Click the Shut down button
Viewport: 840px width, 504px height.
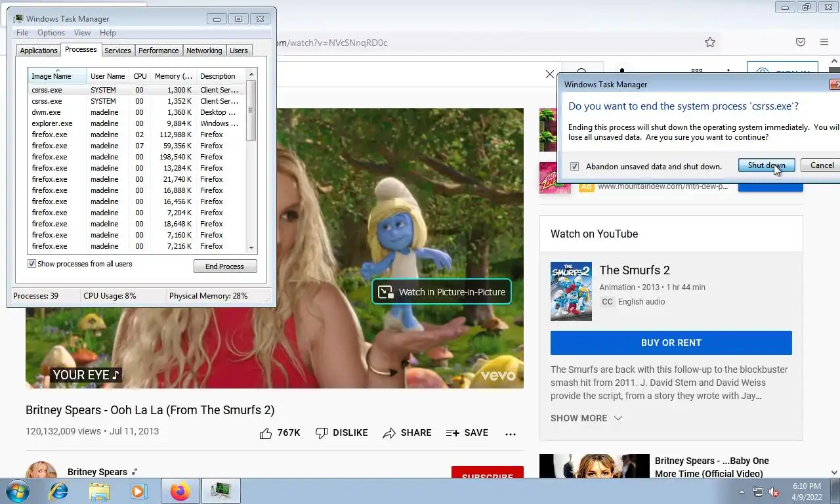tap(766, 165)
